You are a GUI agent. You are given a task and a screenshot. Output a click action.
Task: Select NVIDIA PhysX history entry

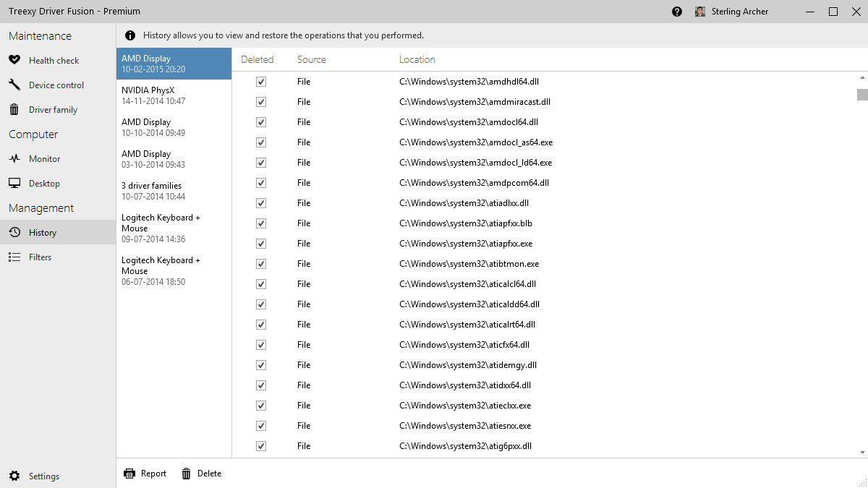tap(174, 95)
